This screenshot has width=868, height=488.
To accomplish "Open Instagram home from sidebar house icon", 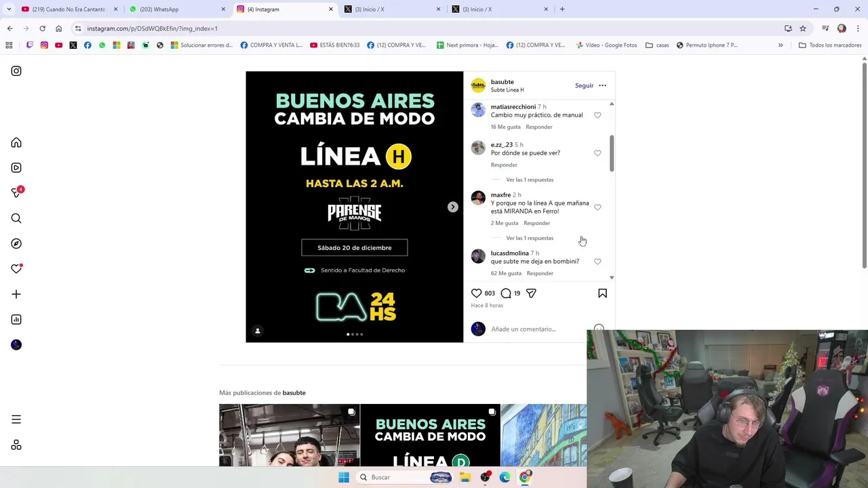I will 16,142.
